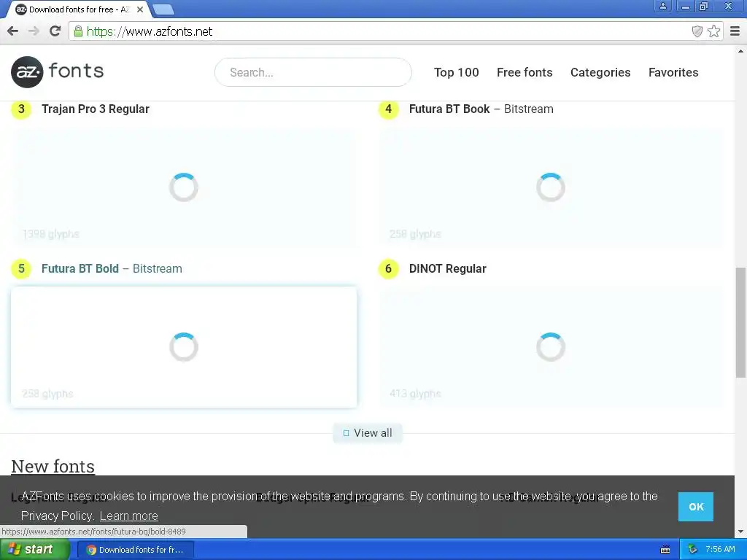Open the Windows start menu
747x560 pixels.
tap(34, 550)
